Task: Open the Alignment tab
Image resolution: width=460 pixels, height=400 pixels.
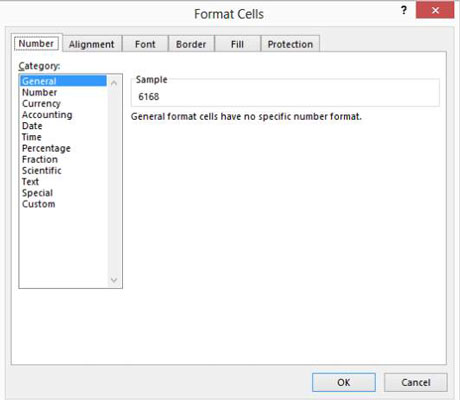Action: pos(92,44)
